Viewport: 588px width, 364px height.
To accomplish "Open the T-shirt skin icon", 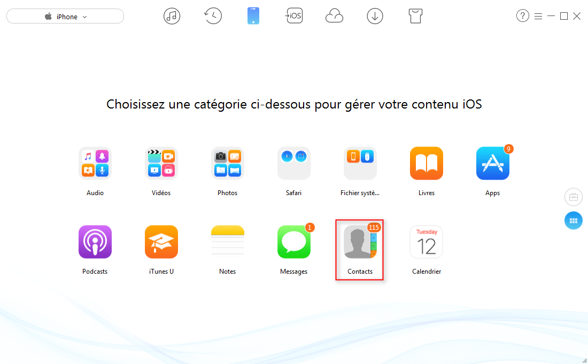I will (x=415, y=16).
